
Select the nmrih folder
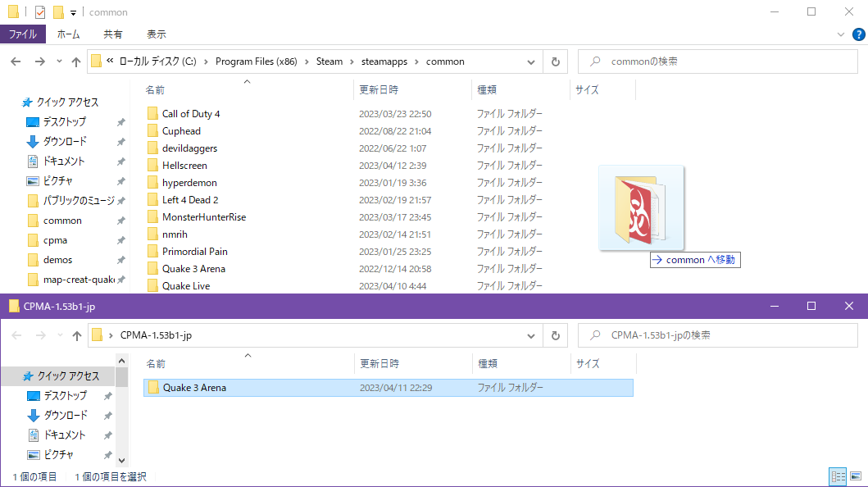click(175, 234)
